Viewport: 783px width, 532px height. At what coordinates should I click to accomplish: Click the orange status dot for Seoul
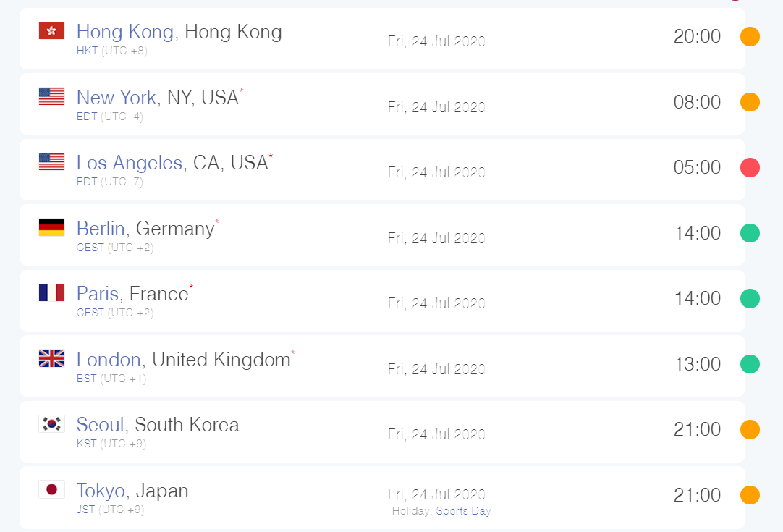(750, 430)
